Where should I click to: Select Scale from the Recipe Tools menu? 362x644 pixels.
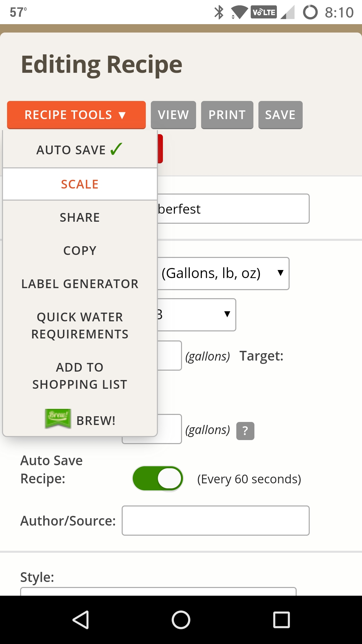[80, 184]
